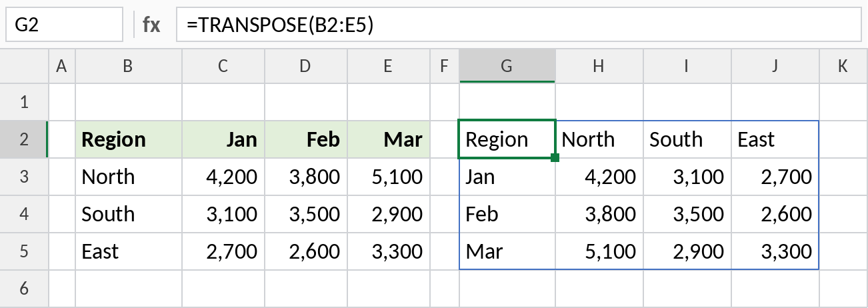The height and width of the screenshot is (308, 868).
Task: Click the Mar header cell in E2
Action: click(x=389, y=139)
